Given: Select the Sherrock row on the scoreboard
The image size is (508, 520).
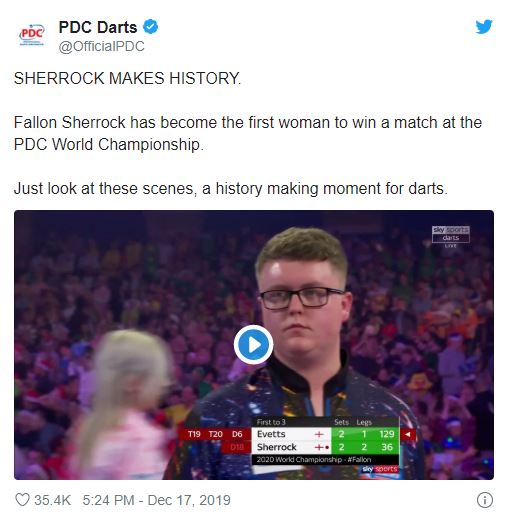Looking at the screenshot, I should coord(325,447).
